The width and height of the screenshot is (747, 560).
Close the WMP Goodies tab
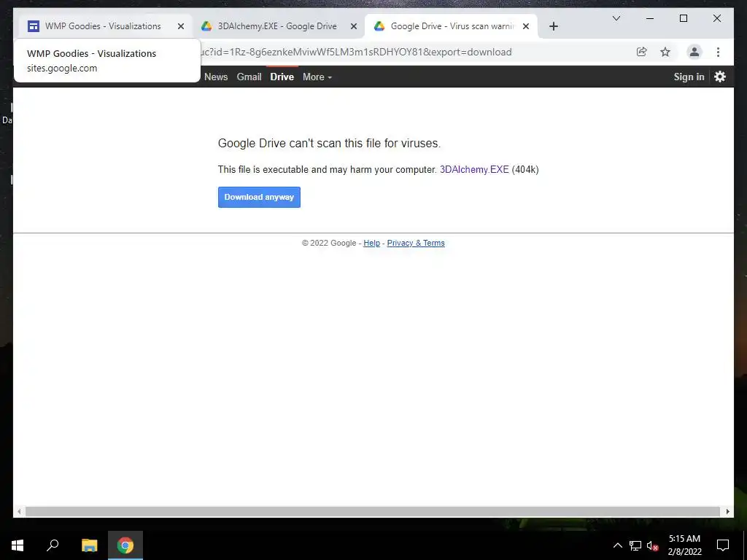(181, 27)
